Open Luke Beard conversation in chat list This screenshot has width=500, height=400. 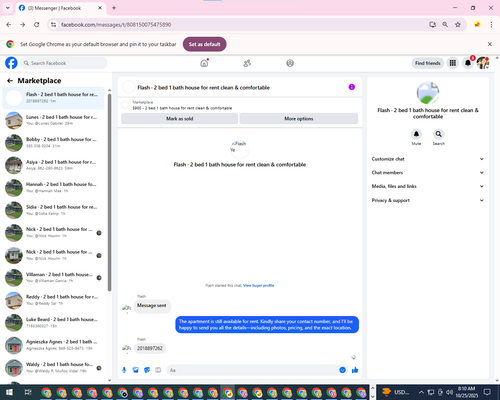[53, 323]
